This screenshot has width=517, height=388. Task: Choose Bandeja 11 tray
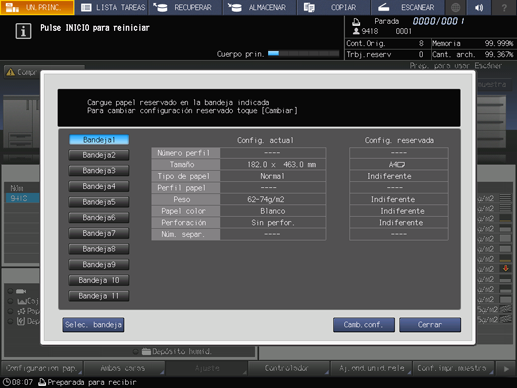pyautogui.click(x=99, y=296)
